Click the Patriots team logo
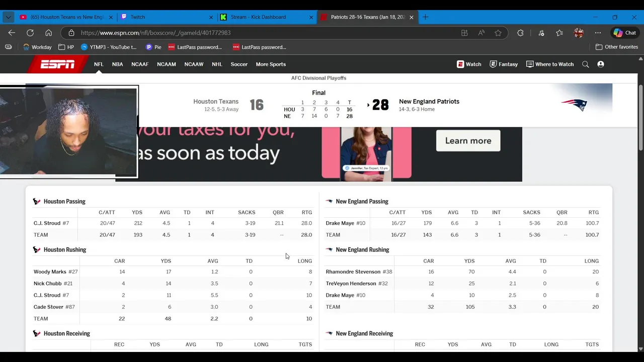The image size is (644, 362). [x=574, y=105]
